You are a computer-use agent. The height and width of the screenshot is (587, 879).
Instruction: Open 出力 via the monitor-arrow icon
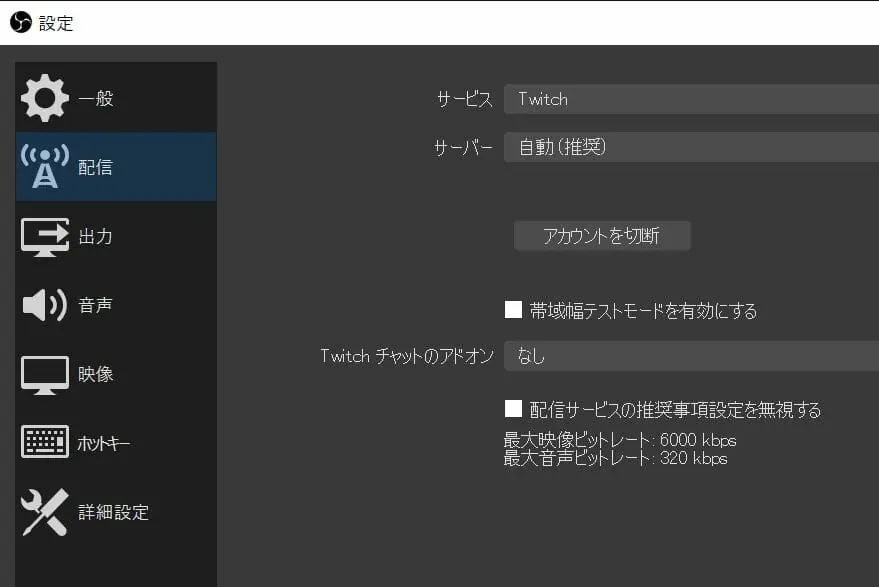[x=45, y=236]
